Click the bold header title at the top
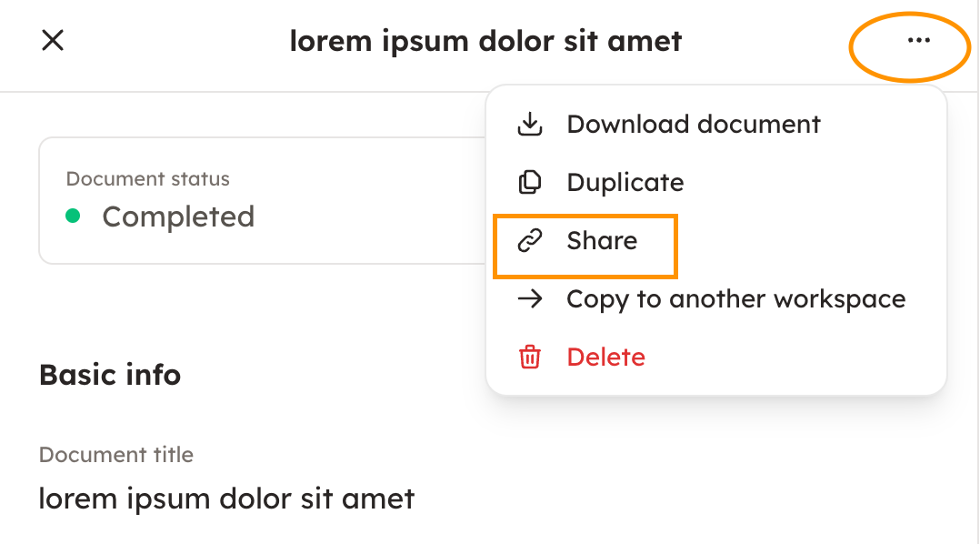 point(485,41)
